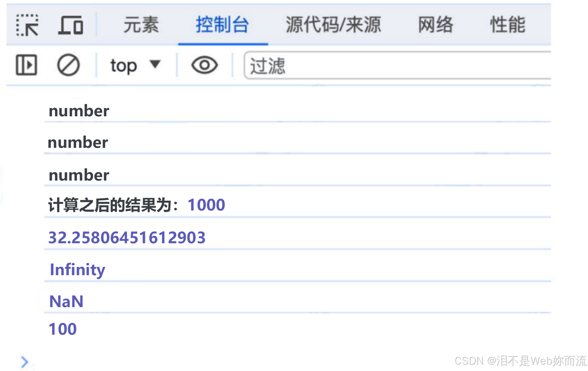This screenshot has height=371, width=588.
Task: Focus the 过滤 filter input field
Action: tap(398, 65)
